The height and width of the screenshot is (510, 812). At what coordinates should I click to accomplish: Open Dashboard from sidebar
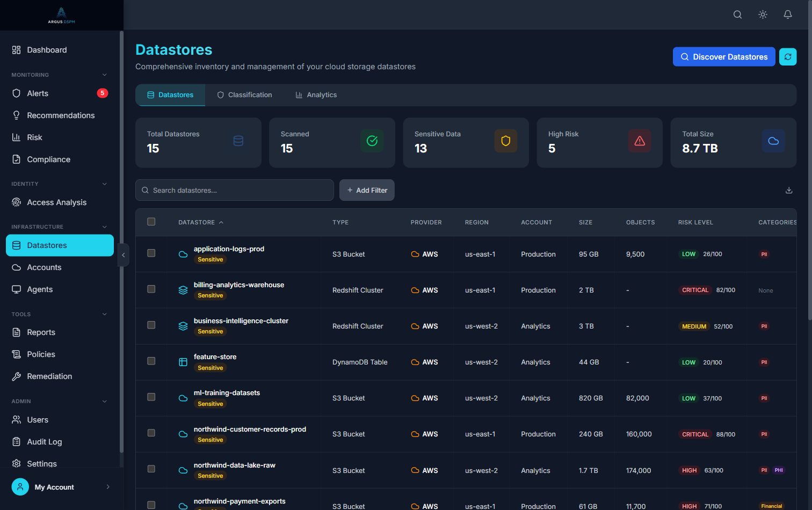coord(60,50)
